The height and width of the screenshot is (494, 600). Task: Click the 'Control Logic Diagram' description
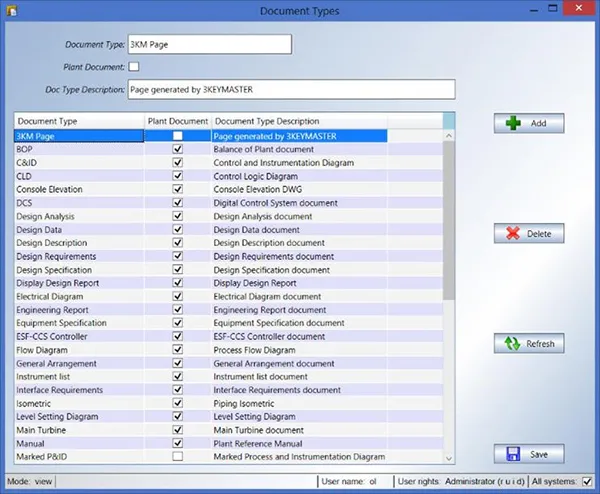pyautogui.click(x=300, y=176)
